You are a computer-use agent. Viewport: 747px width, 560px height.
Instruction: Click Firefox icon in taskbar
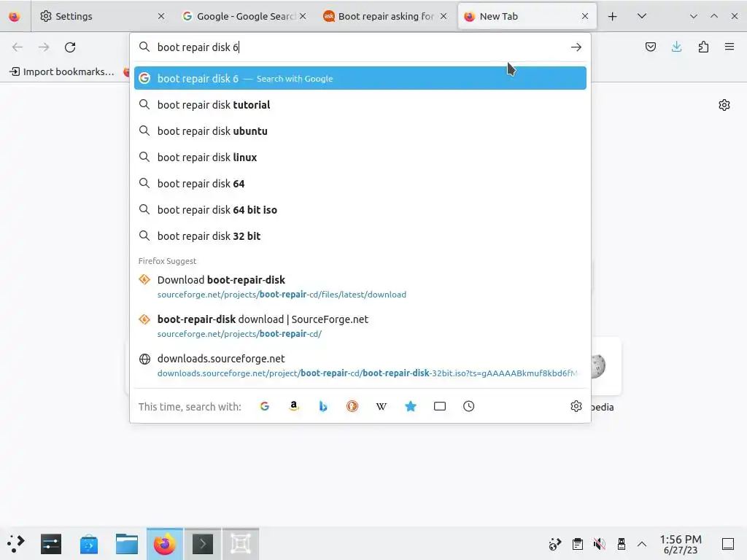(x=165, y=544)
